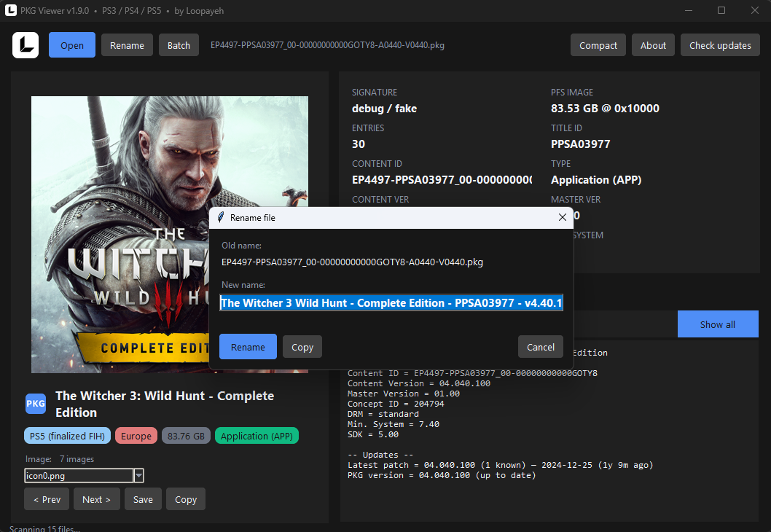Confirm with blue Rename button in dialog

(x=248, y=347)
